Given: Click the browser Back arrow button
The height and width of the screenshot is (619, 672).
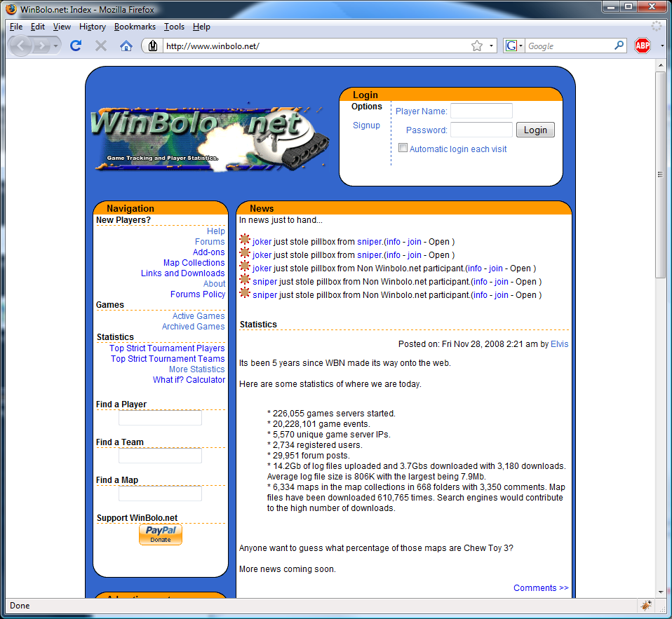Looking at the screenshot, I should click(20, 45).
